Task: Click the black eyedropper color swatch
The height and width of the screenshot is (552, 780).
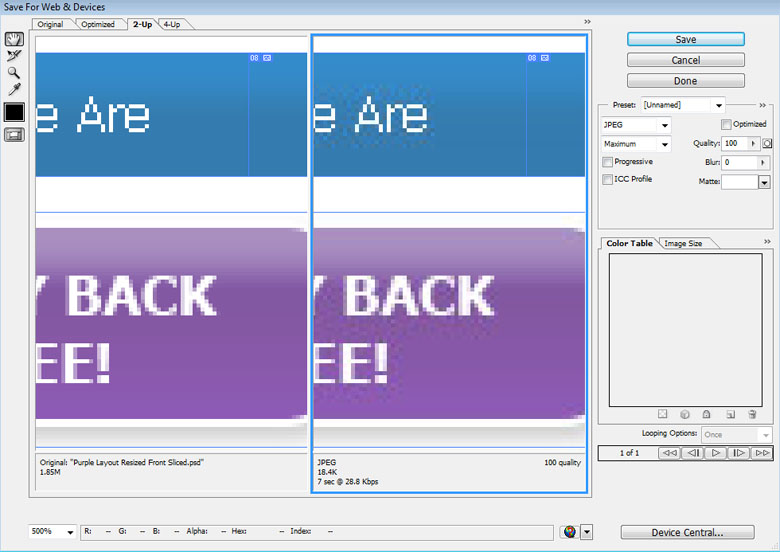Action: click(14, 112)
